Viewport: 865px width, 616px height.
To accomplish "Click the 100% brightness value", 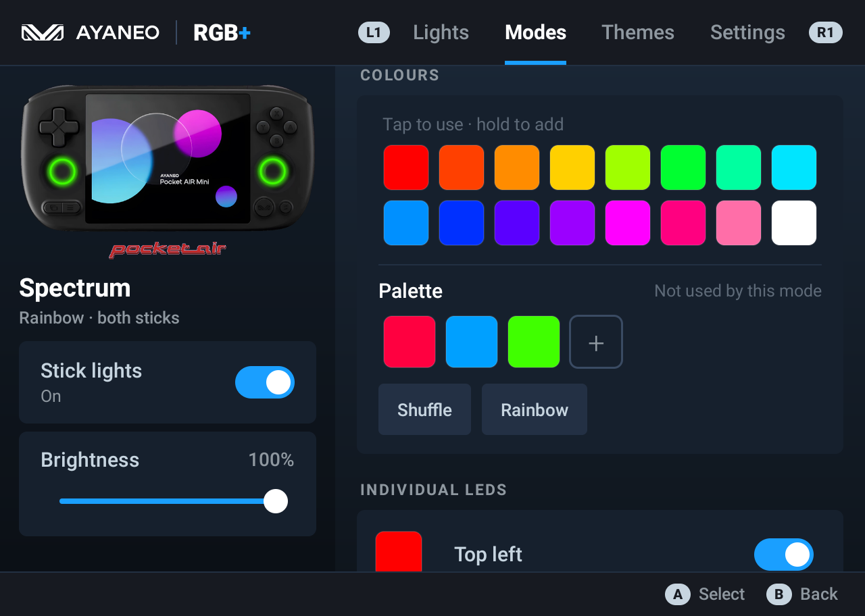I will point(271,460).
